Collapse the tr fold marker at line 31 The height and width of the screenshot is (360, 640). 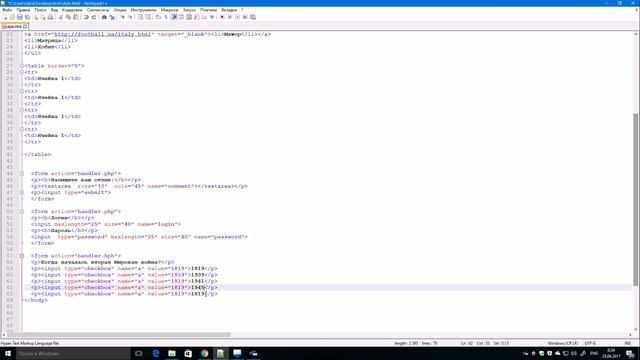[22, 91]
